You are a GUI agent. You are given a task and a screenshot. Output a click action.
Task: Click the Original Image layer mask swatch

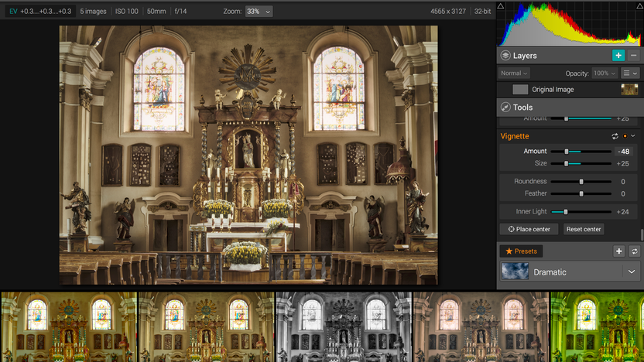pos(520,90)
